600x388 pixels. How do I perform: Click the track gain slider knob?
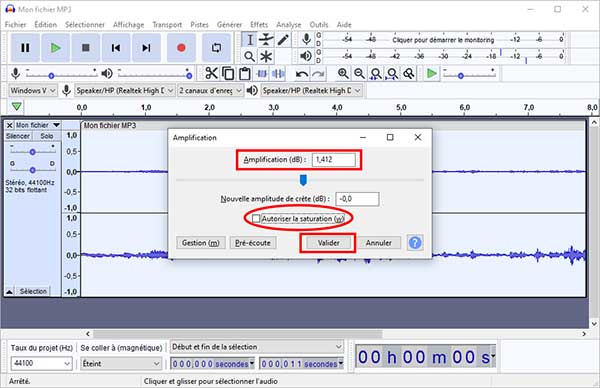(x=33, y=152)
